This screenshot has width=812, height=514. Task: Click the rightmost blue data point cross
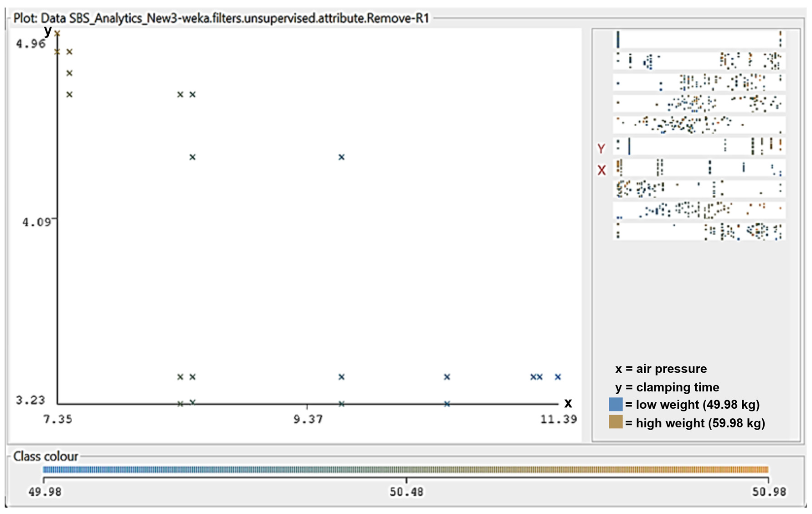[x=558, y=377]
